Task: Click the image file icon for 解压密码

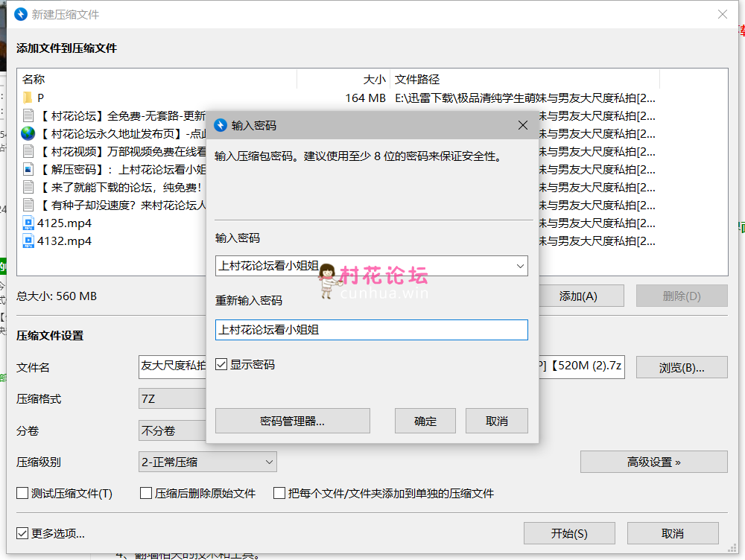Action: pos(28,169)
